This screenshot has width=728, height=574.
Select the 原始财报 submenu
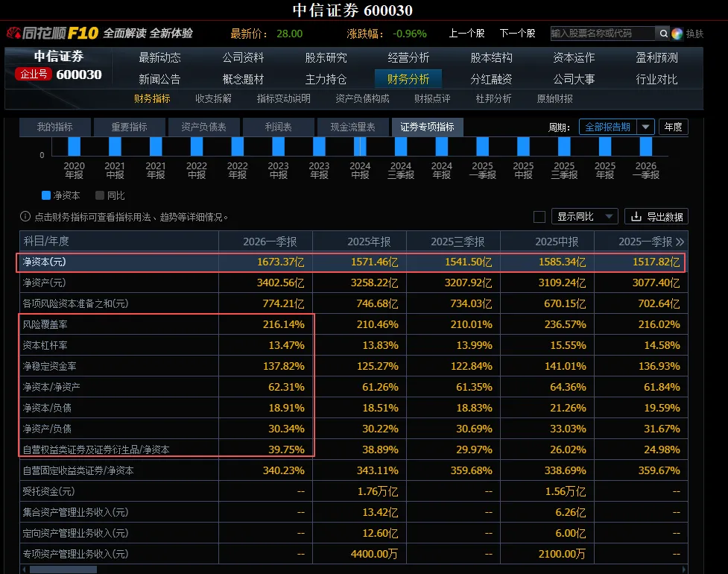tap(555, 99)
